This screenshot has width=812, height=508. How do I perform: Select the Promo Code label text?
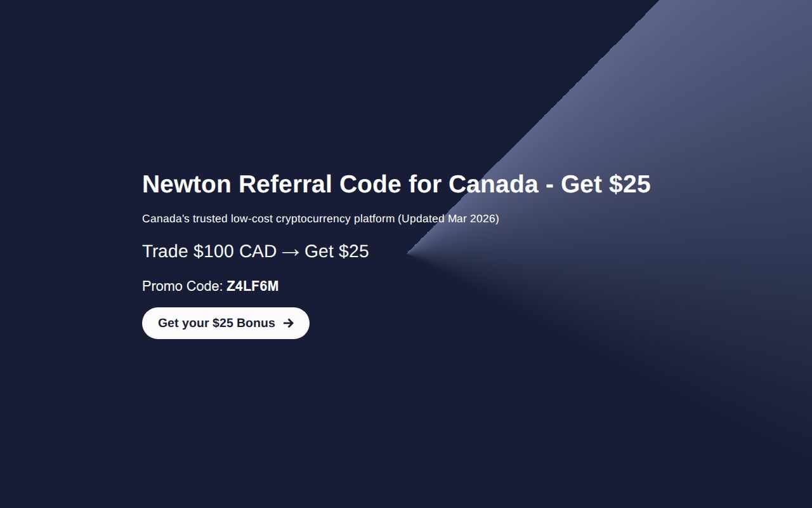click(180, 286)
